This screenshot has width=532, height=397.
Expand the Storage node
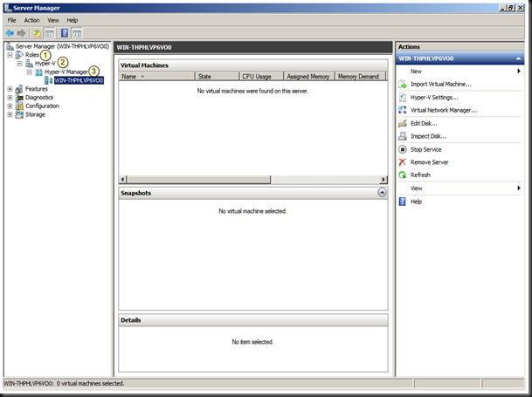click(10, 114)
